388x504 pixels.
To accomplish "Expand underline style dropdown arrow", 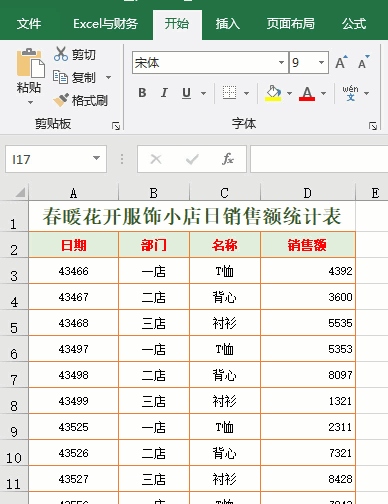I will (203, 93).
